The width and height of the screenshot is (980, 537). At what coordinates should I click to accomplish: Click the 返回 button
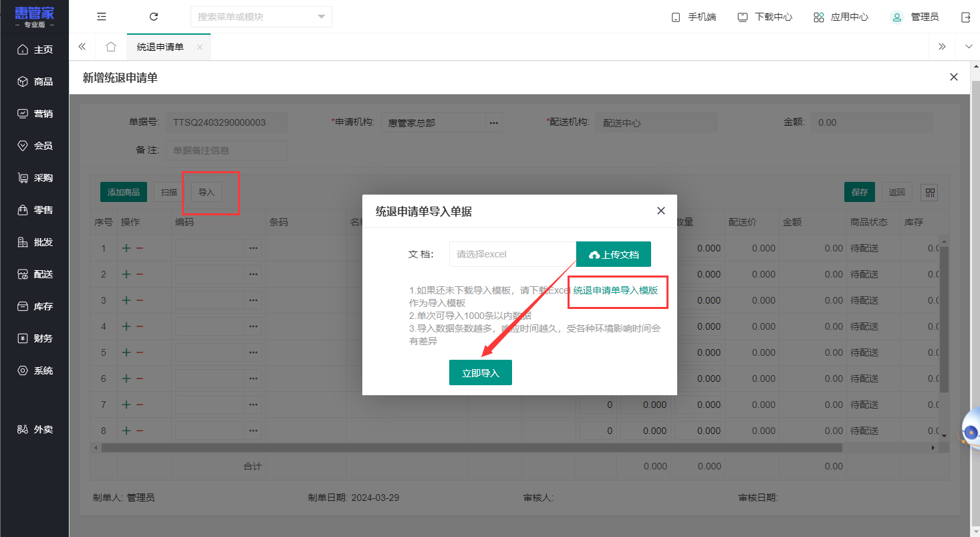tap(897, 192)
